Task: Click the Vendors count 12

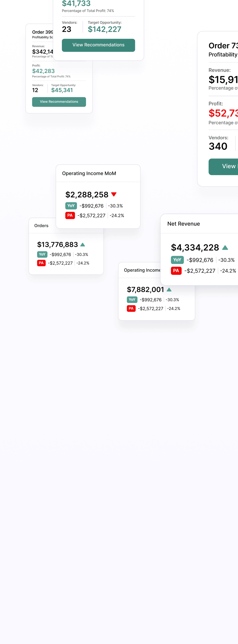Action: click(35, 90)
